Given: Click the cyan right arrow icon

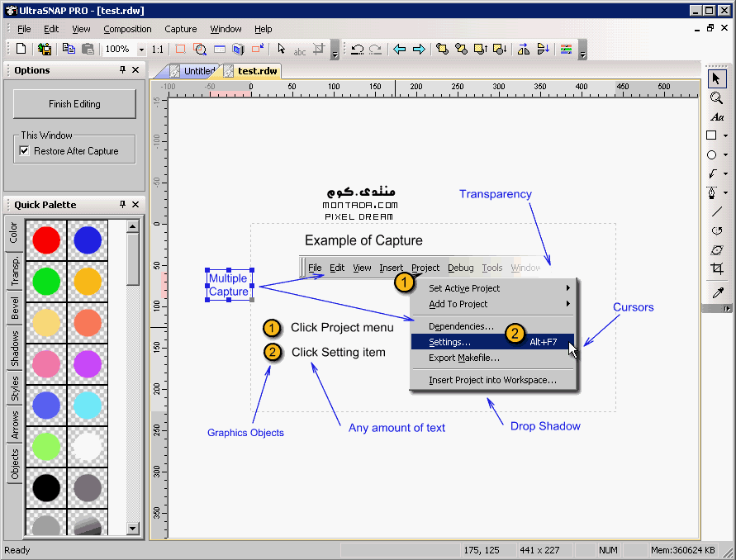Looking at the screenshot, I should (419, 49).
